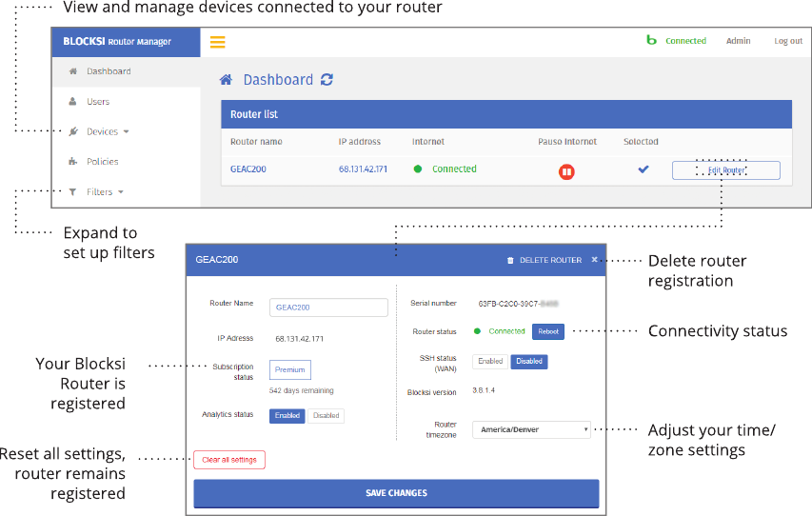
Task: Expand the Devices menu arrow
Action: [126, 131]
